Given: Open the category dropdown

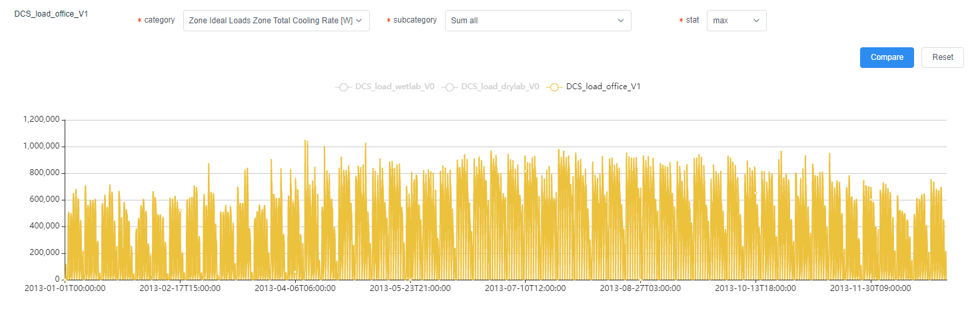Looking at the screenshot, I should point(276,21).
